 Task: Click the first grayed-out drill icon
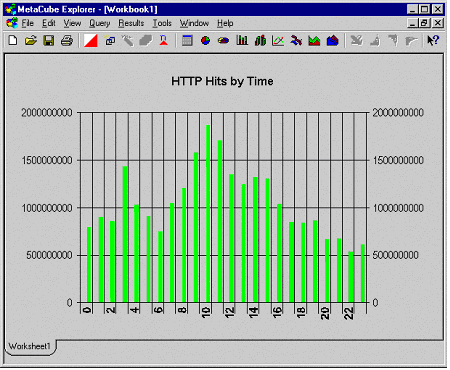tap(356, 41)
